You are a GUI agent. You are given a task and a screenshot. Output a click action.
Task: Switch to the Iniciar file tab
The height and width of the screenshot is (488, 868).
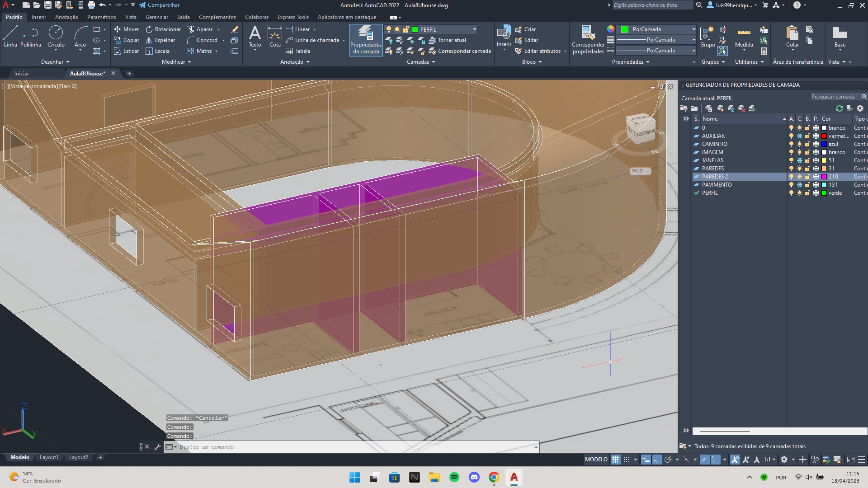click(x=21, y=73)
